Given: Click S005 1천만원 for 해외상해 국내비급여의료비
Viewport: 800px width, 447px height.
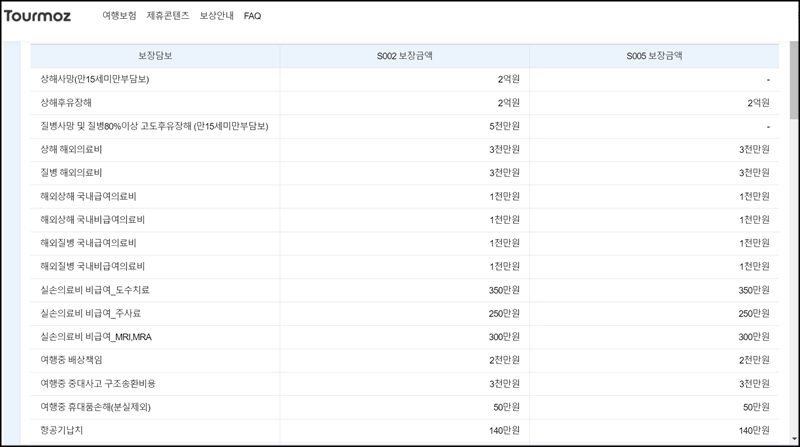Looking at the screenshot, I should point(754,220).
